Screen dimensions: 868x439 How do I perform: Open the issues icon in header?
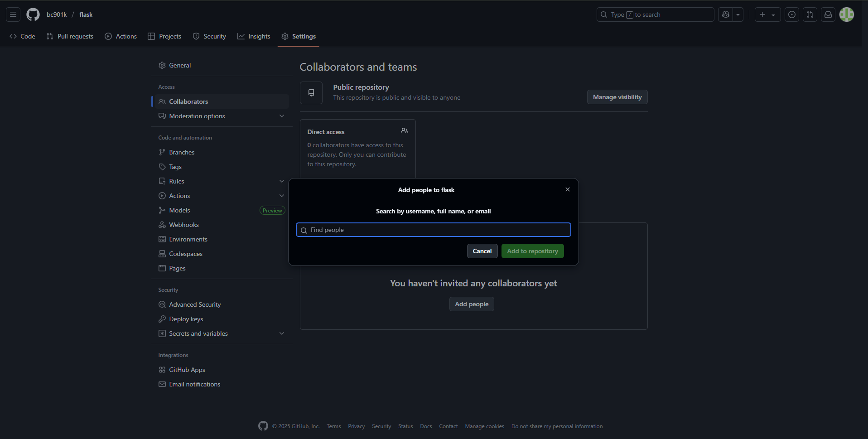(791, 14)
